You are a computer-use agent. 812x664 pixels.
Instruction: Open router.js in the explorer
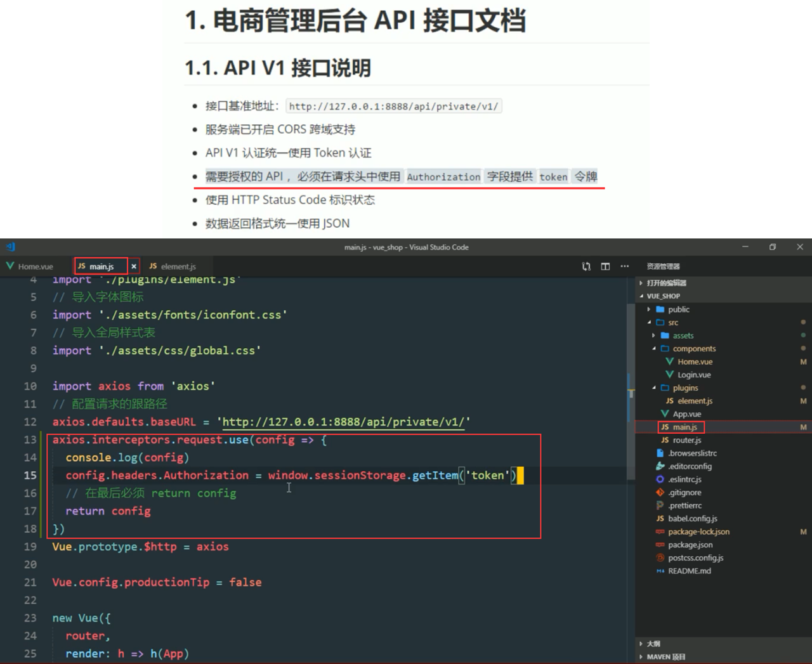tap(687, 440)
